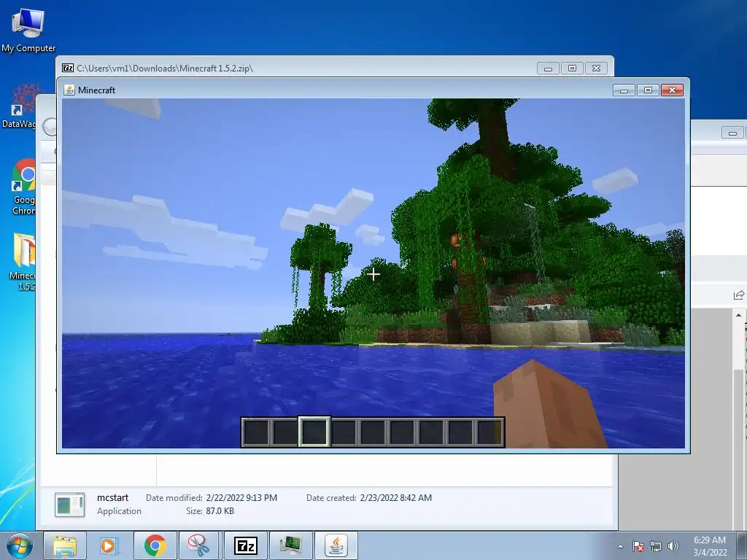Image resolution: width=747 pixels, height=560 pixels.
Task: Select the highlighted third hotbar slot
Action: [x=314, y=432]
